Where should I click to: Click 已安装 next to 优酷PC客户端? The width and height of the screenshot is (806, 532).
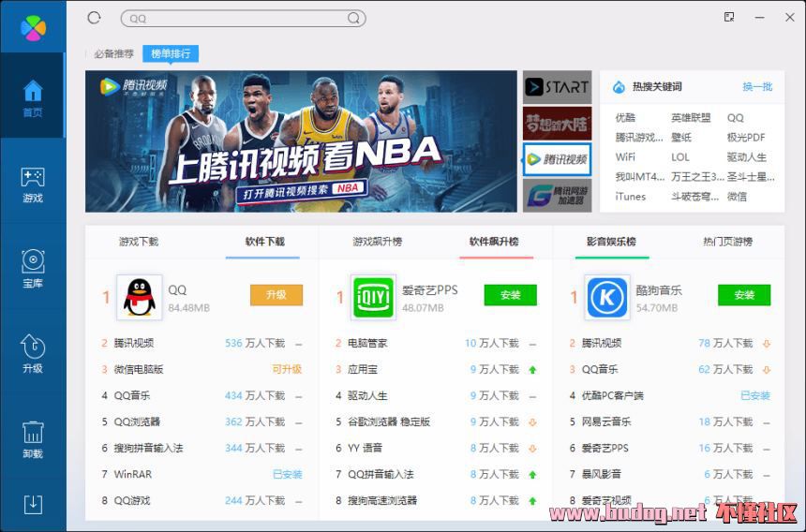[755, 396]
